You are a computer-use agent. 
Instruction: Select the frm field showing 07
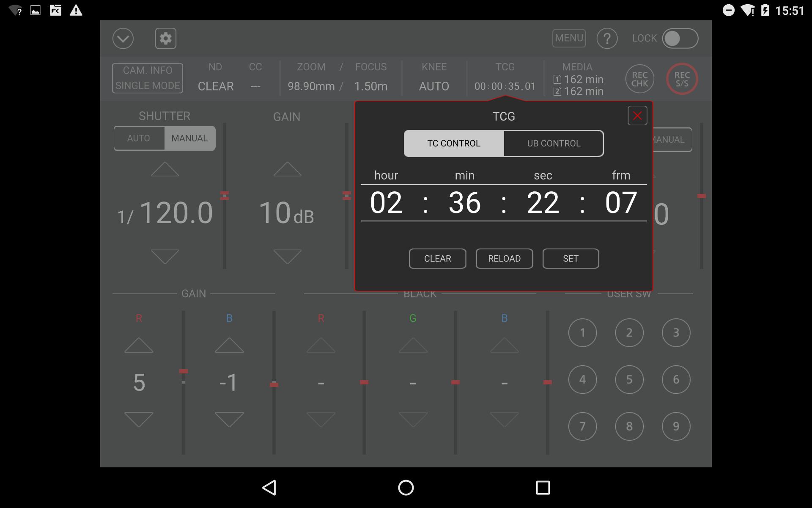point(621,203)
